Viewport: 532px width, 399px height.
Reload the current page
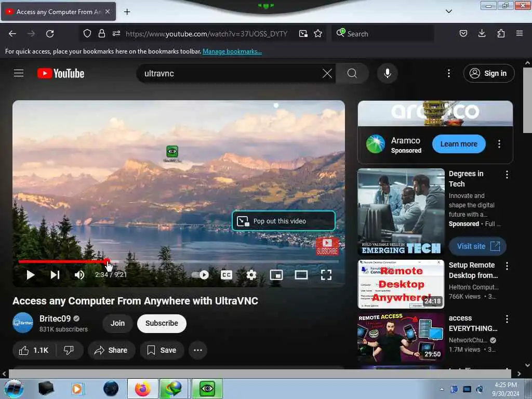coord(50,34)
